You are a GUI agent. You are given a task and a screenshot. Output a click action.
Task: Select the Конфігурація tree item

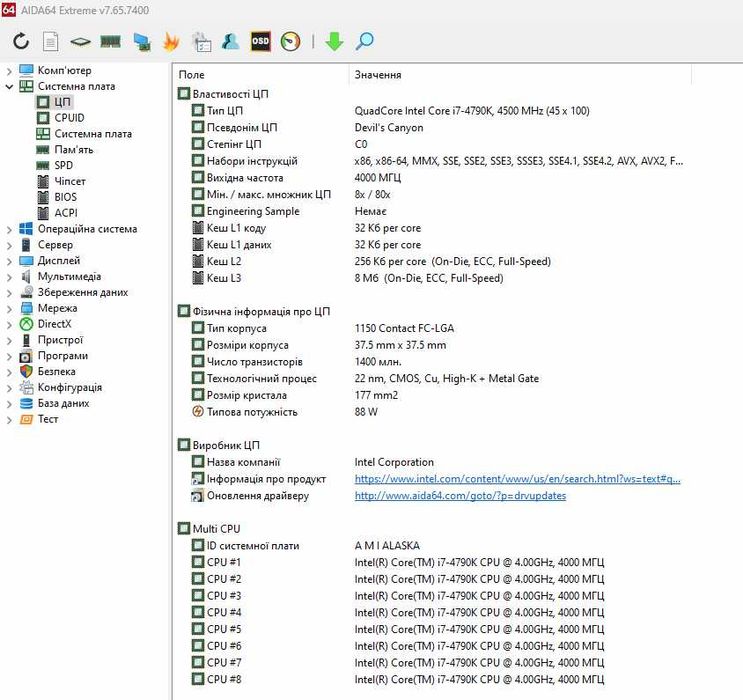pyautogui.click(x=61, y=387)
